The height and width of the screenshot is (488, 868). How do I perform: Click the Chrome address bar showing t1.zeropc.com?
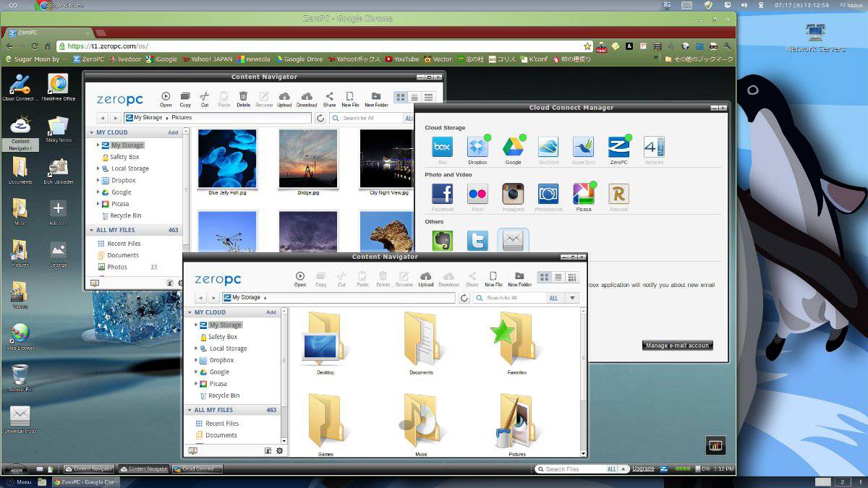click(x=325, y=46)
